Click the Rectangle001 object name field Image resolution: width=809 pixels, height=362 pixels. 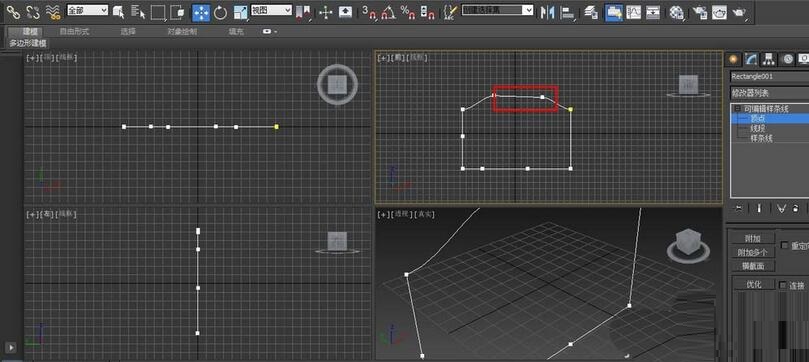[769, 77]
